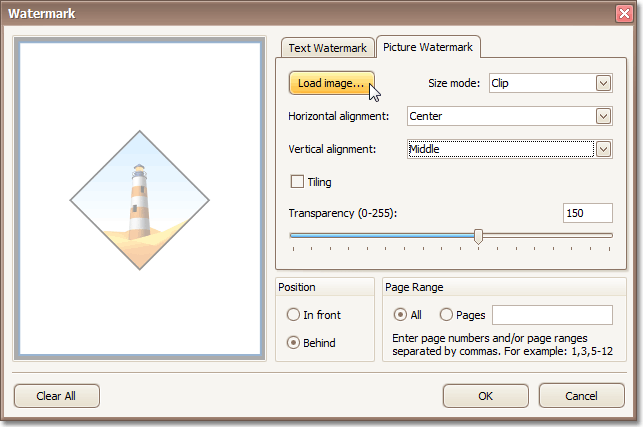Choose the Behind position option
The height and width of the screenshot is (427, 643).
click(x=293, y=342)
